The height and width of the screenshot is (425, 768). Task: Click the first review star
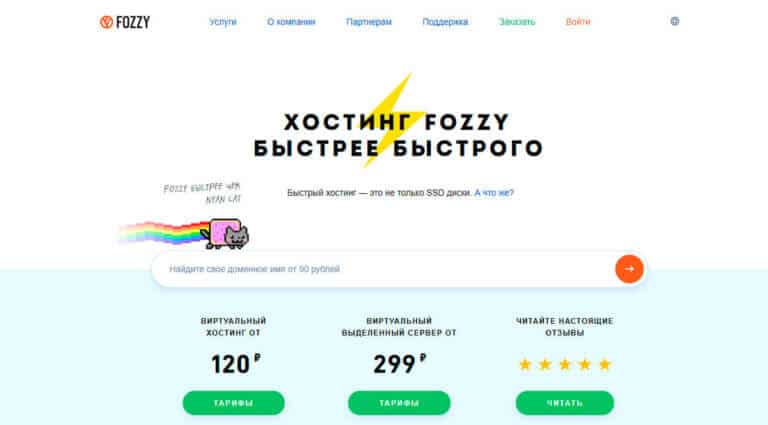click(525, 364)
